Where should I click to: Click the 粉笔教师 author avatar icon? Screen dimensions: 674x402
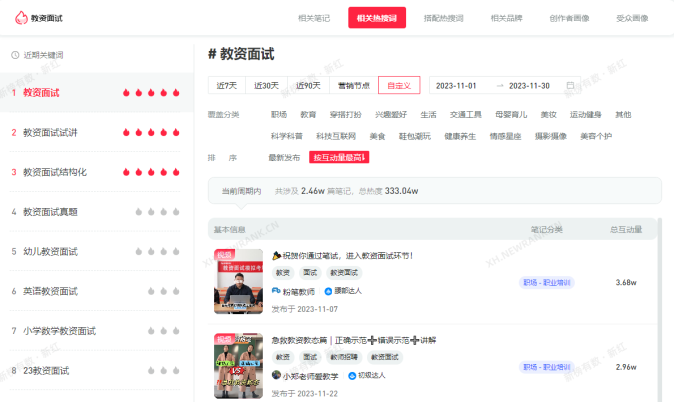click(276, 291)
